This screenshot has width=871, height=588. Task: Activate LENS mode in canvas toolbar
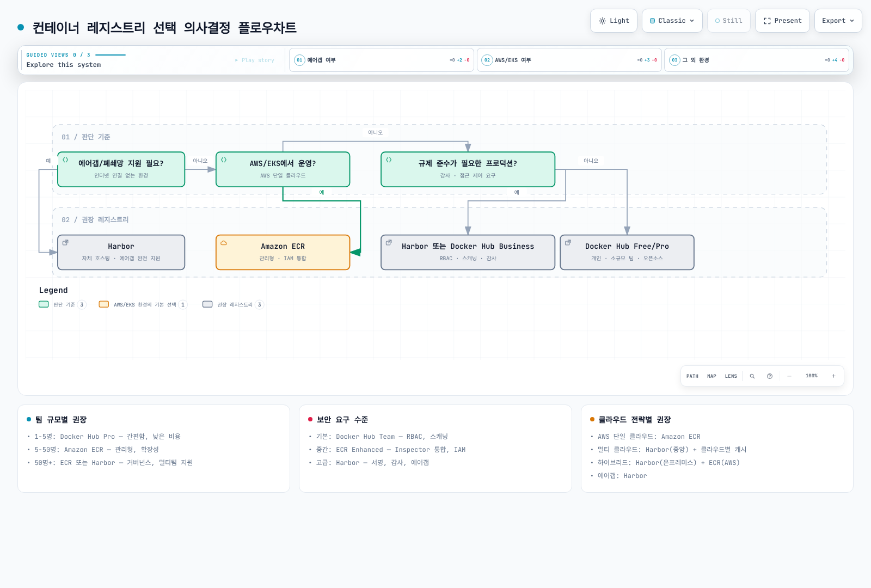click(731, 376)
